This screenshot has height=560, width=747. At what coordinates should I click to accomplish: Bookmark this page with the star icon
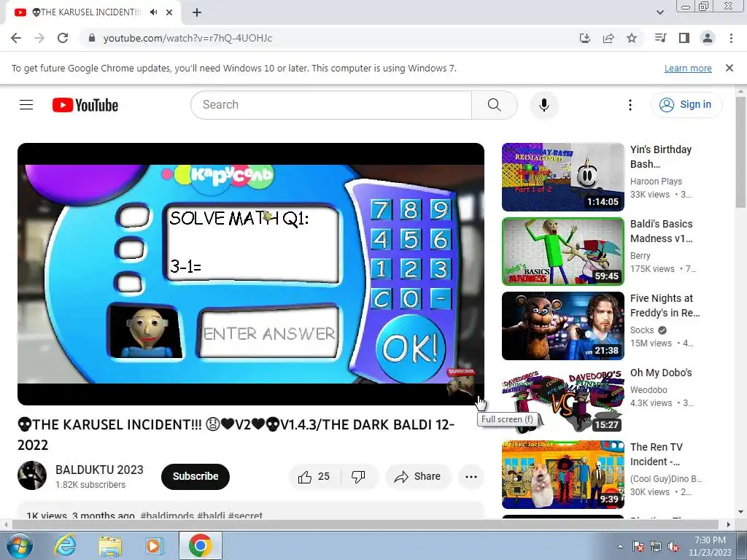click(x=632, y=38)
